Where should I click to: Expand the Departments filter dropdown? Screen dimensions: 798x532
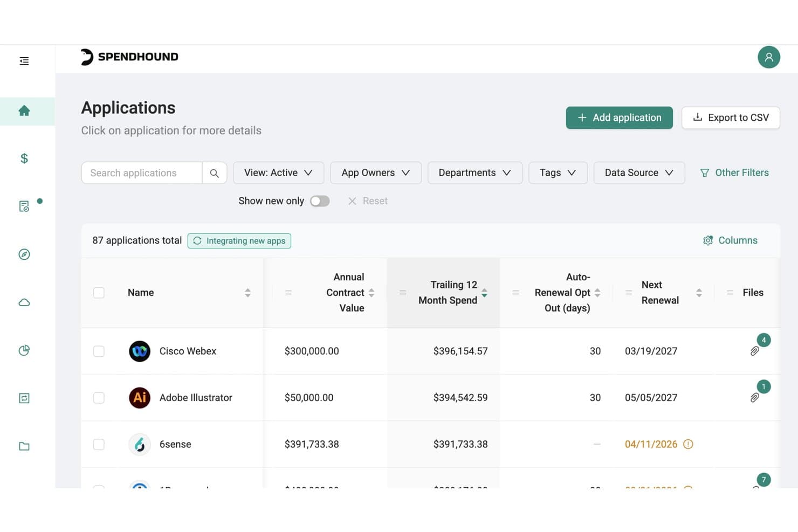(x=475, y=173)
